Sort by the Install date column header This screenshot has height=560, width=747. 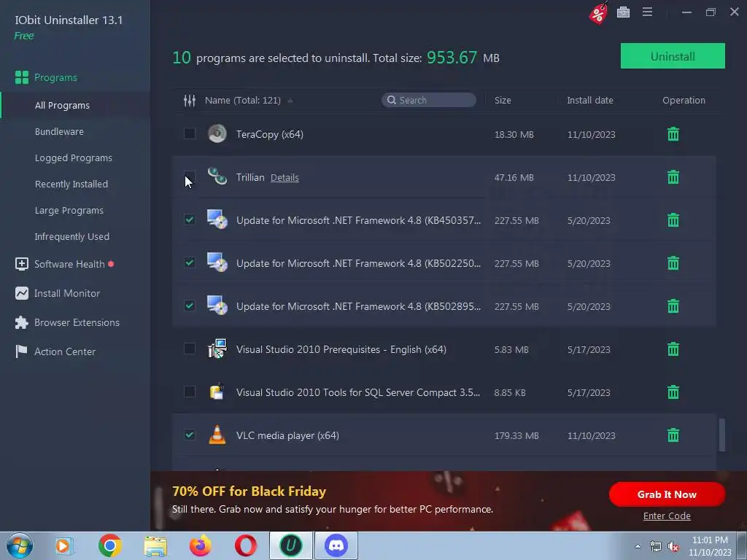pyautogui.click(x=589, y=101)
